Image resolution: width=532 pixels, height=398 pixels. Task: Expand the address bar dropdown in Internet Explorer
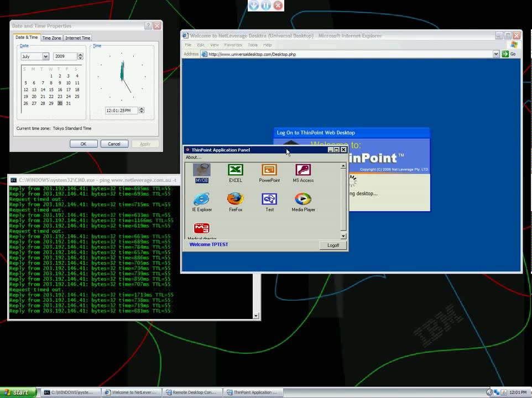pos(496,54)
